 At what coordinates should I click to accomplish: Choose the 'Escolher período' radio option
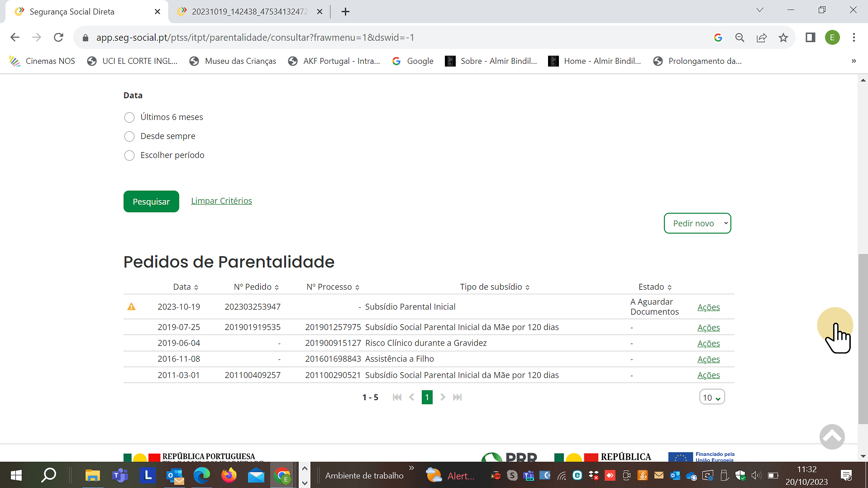click(129, 156)
